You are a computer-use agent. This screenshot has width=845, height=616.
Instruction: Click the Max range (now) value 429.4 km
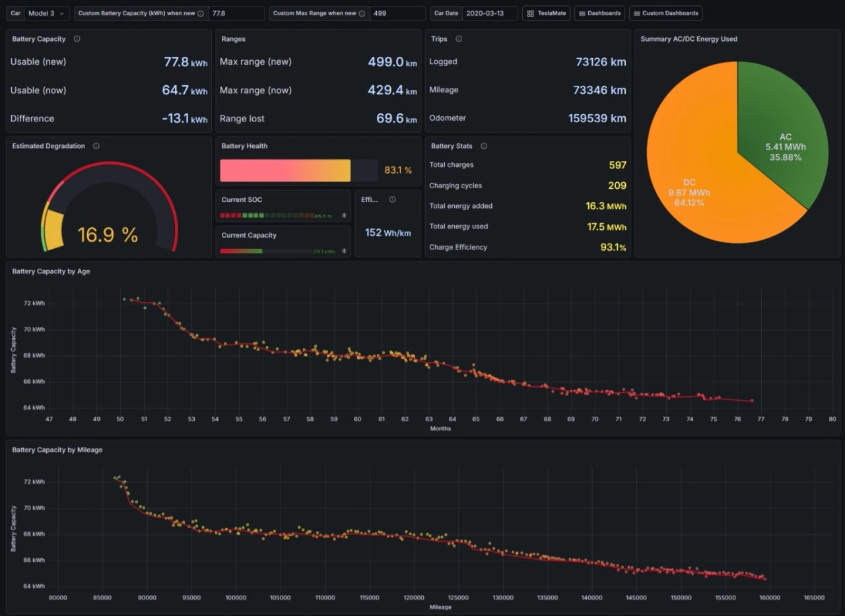click(x=392, y=90)
